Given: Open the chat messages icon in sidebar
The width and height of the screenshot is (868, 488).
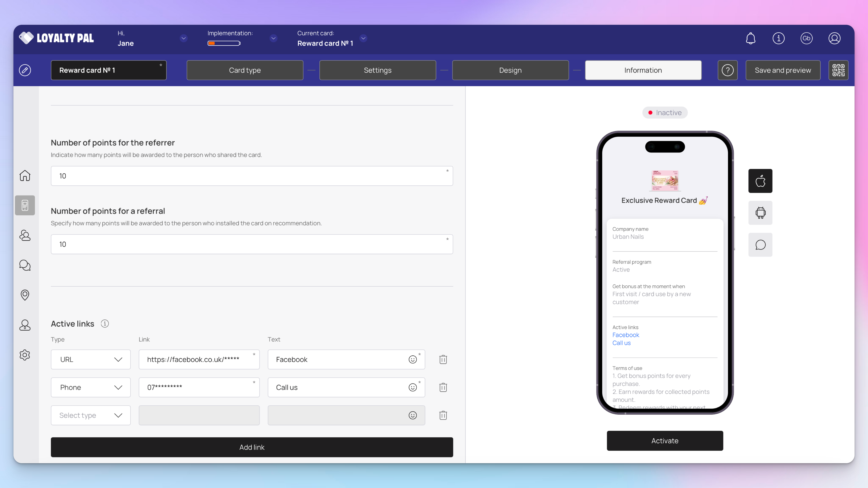Looking at the screenshot, I should click(25, 265).
